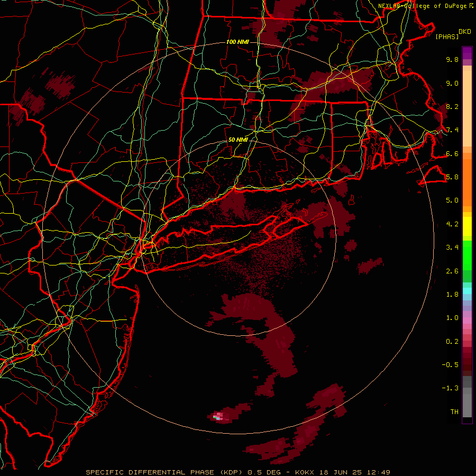Click the SPECIFIC DIFFERENTIAL PHASE (KDP) caption title
Viewport: 476px width, 476px height.
pos(164,472)
